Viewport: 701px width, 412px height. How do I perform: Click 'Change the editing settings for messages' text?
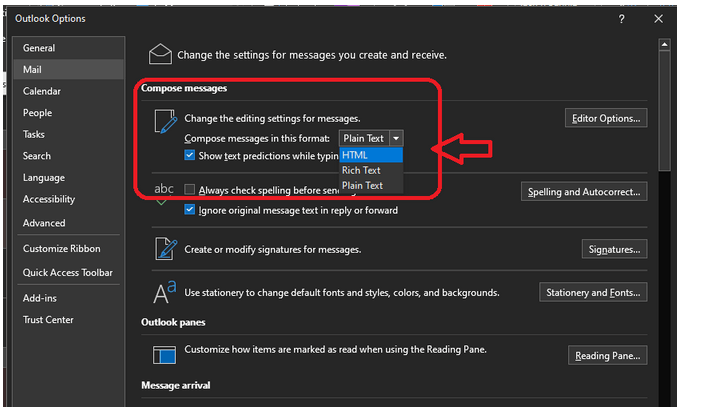(x=272, y=118)
